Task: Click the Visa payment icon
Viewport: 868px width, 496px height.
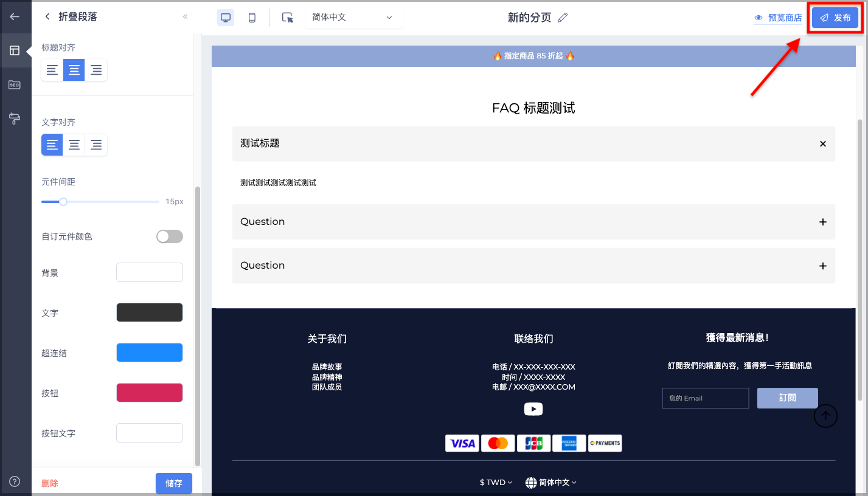Action: [462, 443]
